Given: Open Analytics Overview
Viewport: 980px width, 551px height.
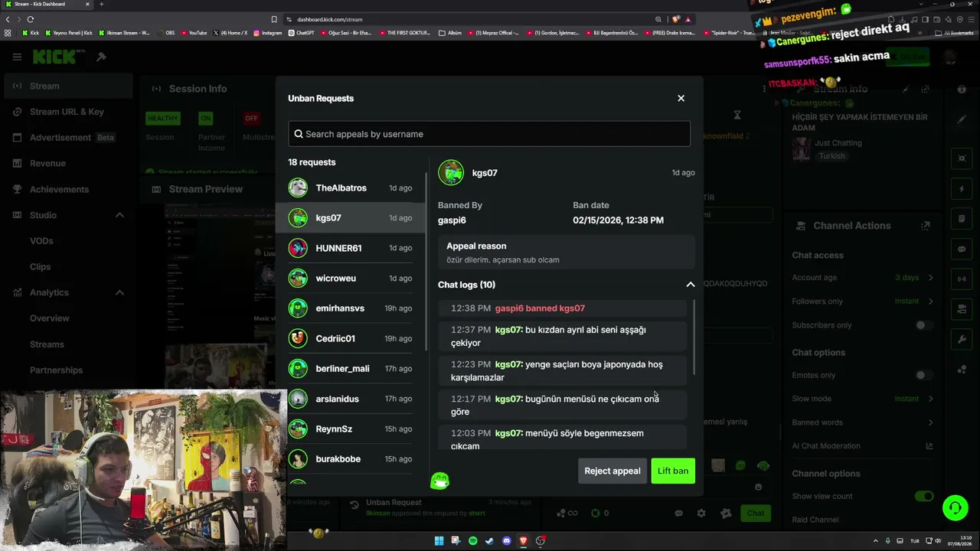Looking at the screenshot, I should coord(49,318).
